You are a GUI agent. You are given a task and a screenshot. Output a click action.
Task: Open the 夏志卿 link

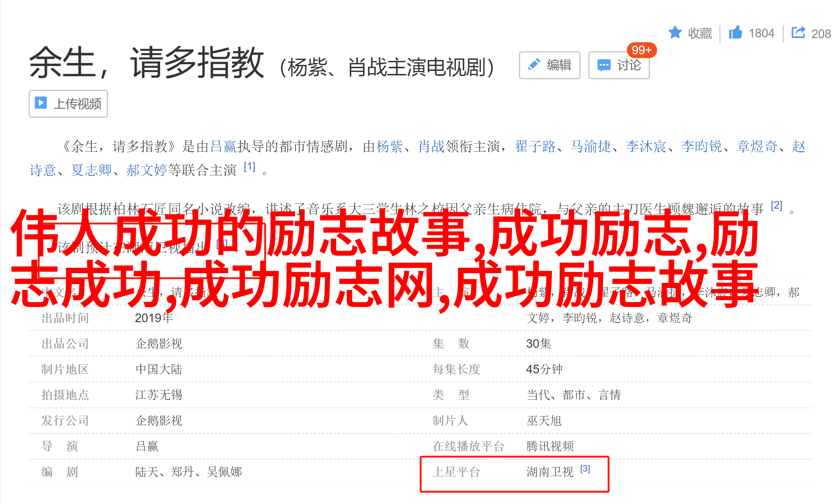click(x=91, y=170)
